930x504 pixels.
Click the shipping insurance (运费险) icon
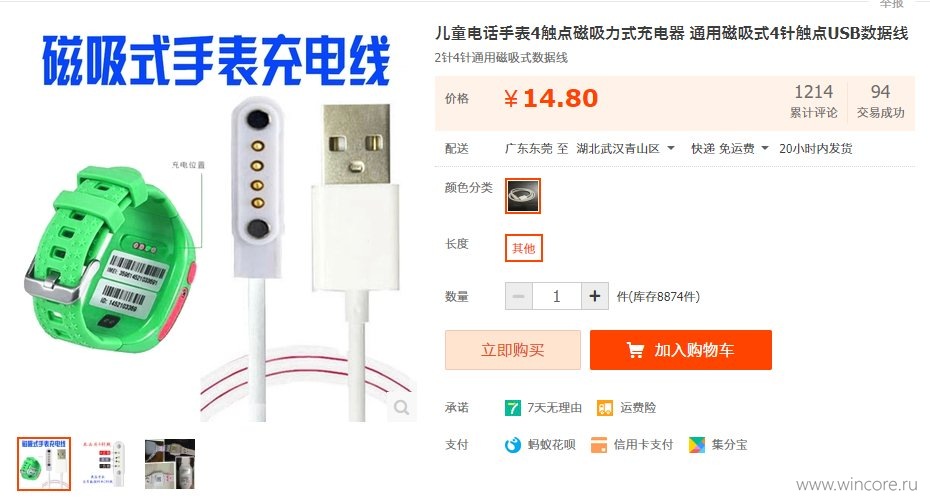(605, 408)
